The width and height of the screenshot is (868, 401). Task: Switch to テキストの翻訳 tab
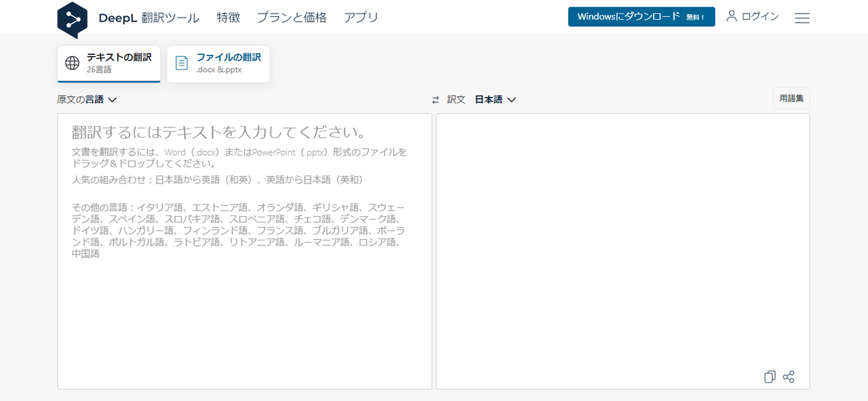[x=109, y=64]
